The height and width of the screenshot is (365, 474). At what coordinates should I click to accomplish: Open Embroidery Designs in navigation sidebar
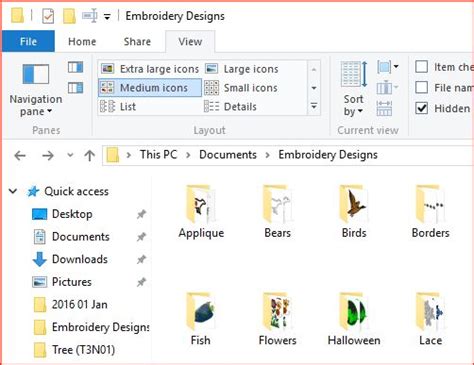pos(91,327)
